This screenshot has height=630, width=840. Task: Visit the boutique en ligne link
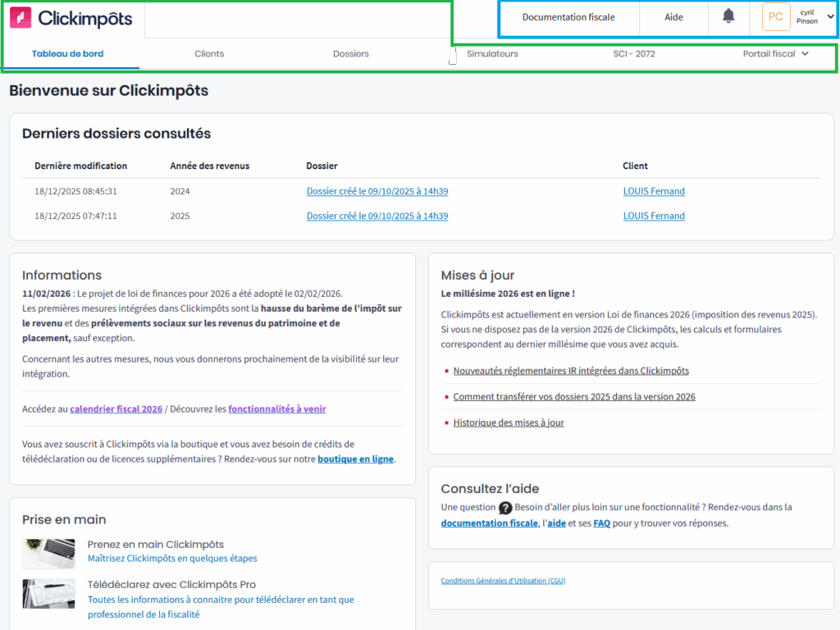point(355,459)
